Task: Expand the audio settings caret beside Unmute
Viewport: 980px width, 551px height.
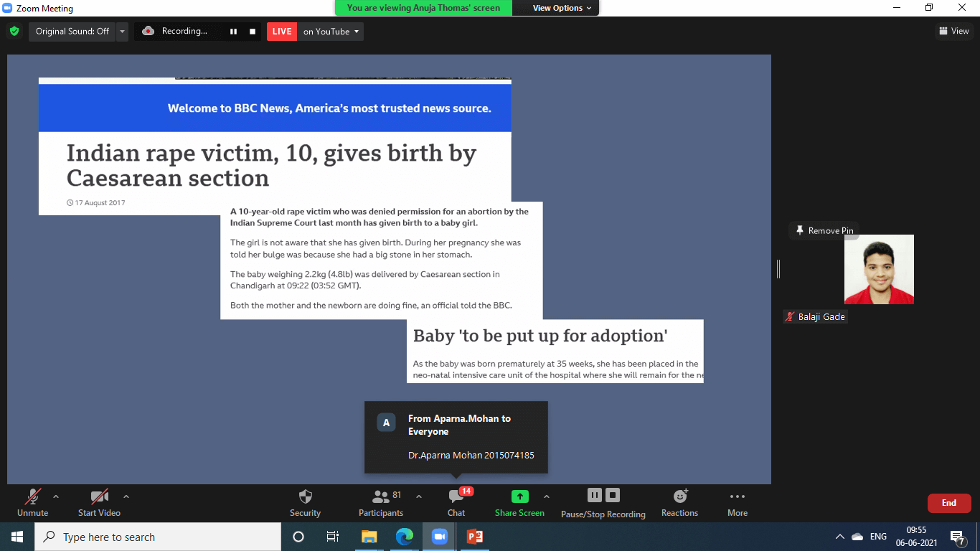Action: [56, 496]
